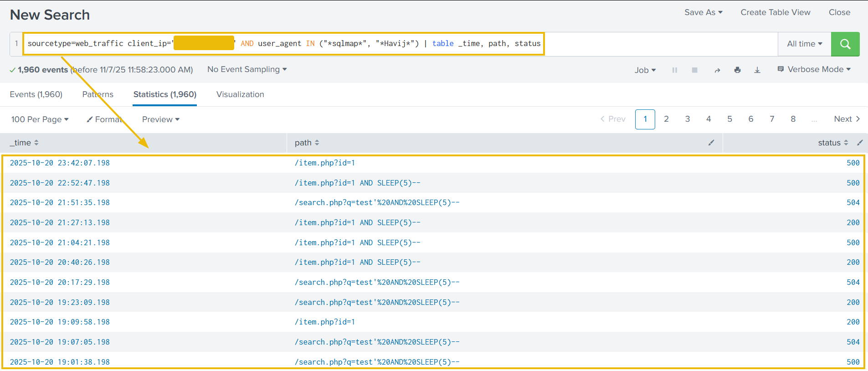Image resolution: width=868 pixels, height=371 pixels.
Task: Edit the path column with the pencil icon
Action: point(711,143)
